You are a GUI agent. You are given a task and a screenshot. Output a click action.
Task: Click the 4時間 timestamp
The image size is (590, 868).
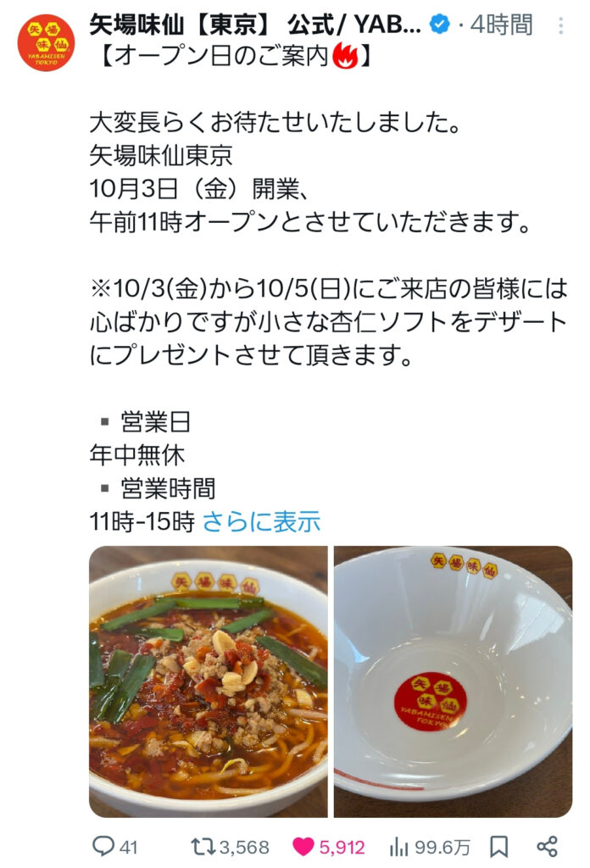coord(502,25)
